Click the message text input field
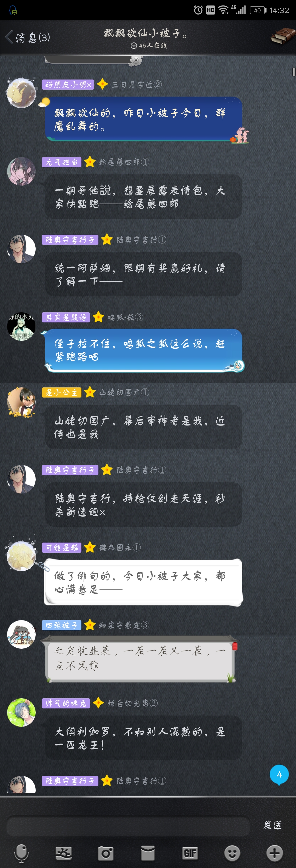This screenshot has height=868, width=296. [128, 826]
